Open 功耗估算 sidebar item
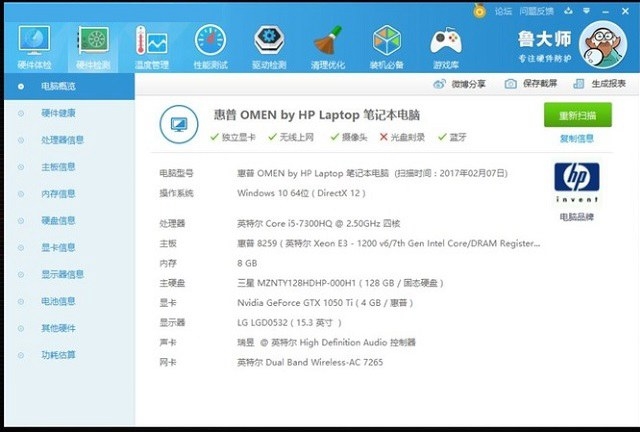The height and width of the screenshot is (432, 640). [58, 355]
